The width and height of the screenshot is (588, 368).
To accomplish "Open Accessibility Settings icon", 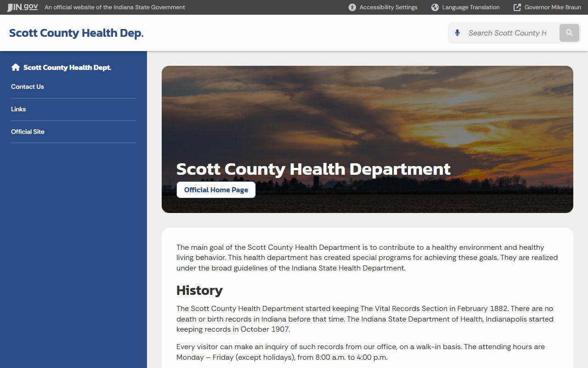I will [x=352, y=7].
